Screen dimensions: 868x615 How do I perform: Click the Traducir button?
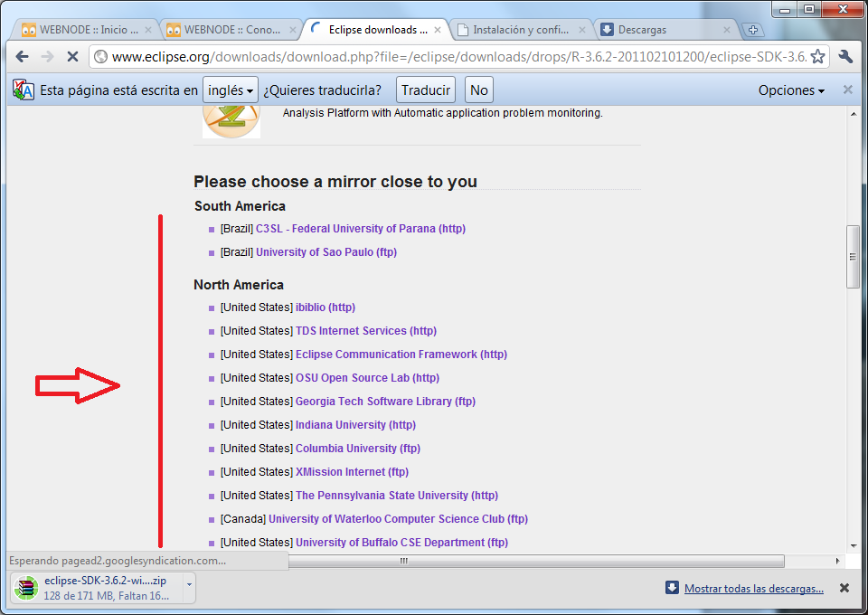coord(426,90)
